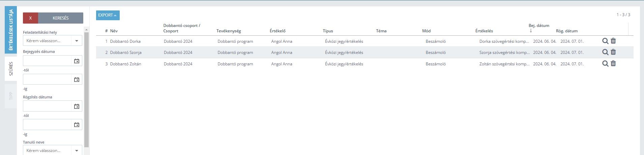Click Rögzítés dátuma -ig date field
This screenshot has width=644, height=155.
[47, 125]
